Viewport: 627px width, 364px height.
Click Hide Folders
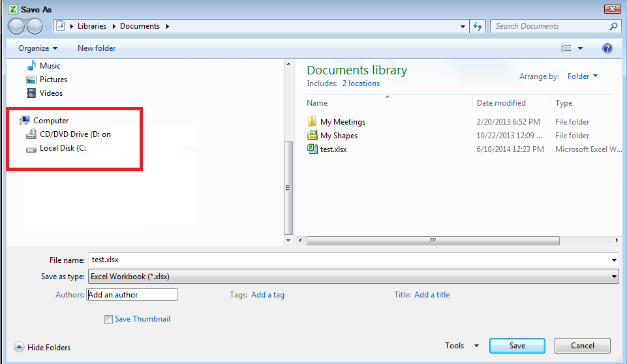(42, 347)
